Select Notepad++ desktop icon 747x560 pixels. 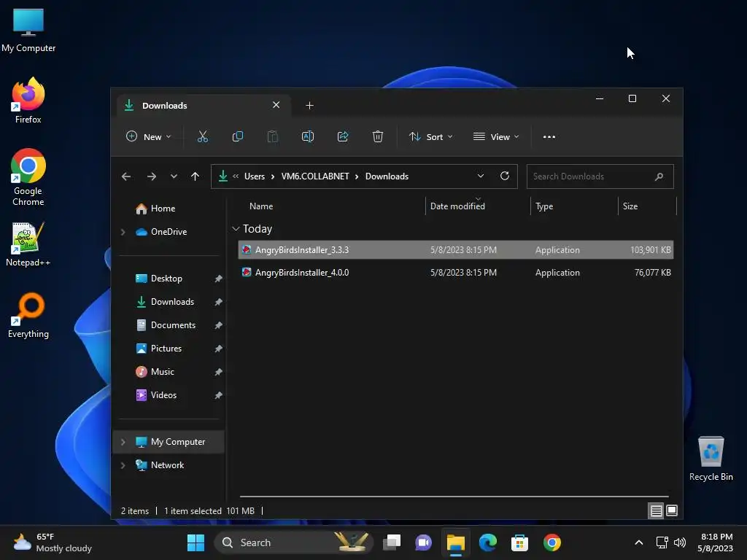click(28, 245)
